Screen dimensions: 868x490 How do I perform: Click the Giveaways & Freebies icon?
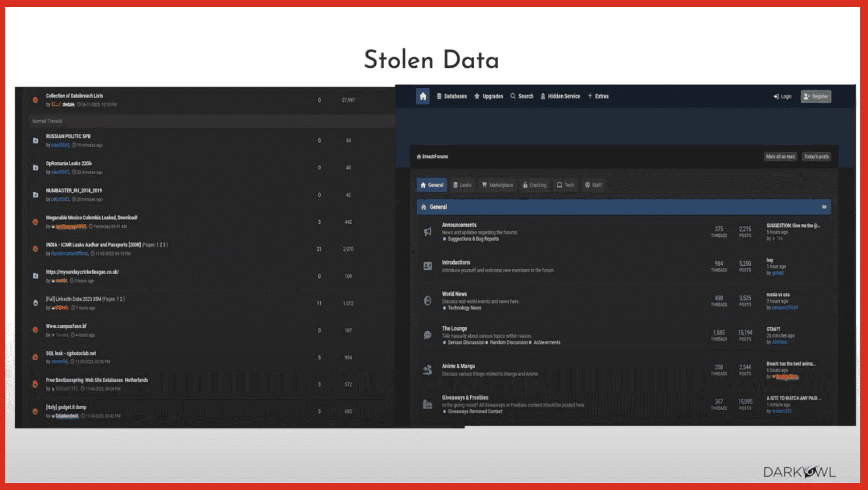click(x=427, y=404)
